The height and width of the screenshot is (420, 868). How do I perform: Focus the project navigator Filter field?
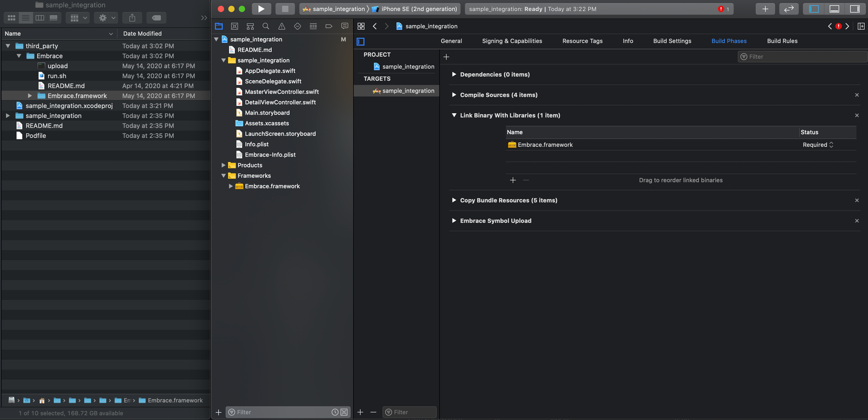[x=288, y=412]
